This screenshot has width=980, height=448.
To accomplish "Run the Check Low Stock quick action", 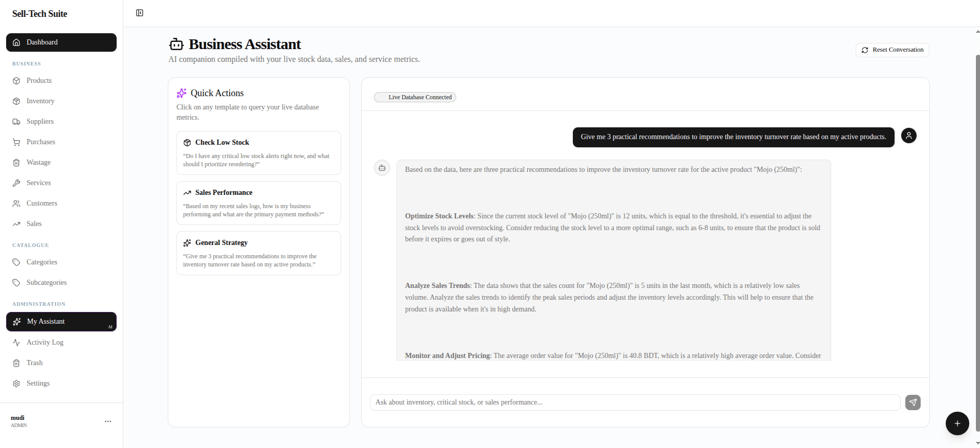I will tap(259, 153).
